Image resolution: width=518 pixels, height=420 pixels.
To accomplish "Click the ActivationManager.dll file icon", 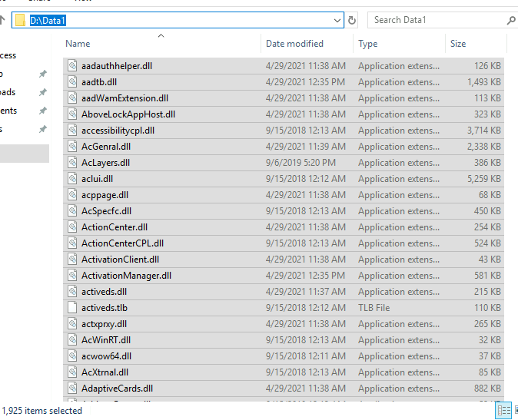I will coord(72,276).
